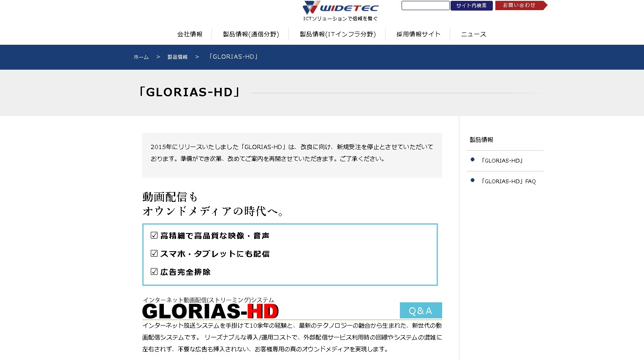644x361 pixels.
Task: Click the 「GLORIAS-HD」 breadcrumb text
Action: point(233,57)
